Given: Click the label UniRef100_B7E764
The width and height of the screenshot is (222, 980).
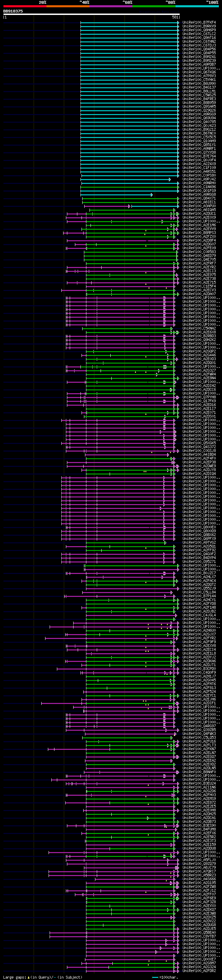Looking at the screenshot, I should click(x=199, y=156).
